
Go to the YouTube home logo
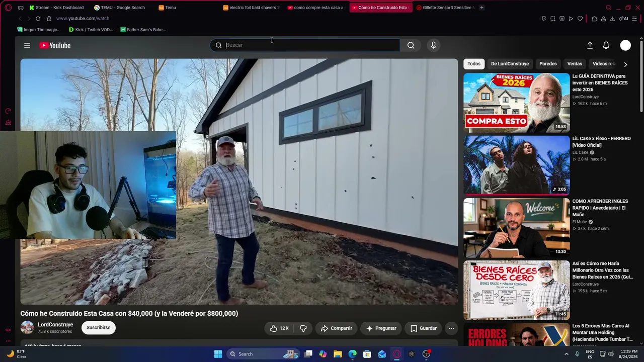[55, 45]
